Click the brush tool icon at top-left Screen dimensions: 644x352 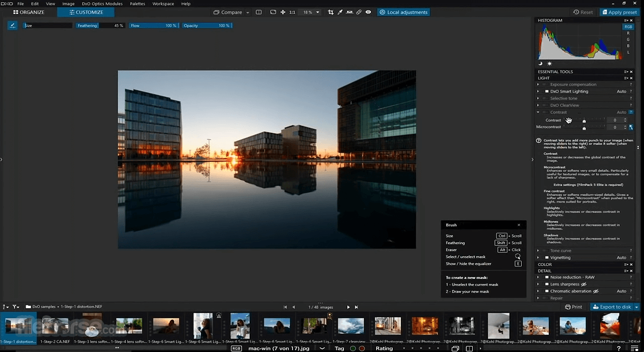click(12, 25)
